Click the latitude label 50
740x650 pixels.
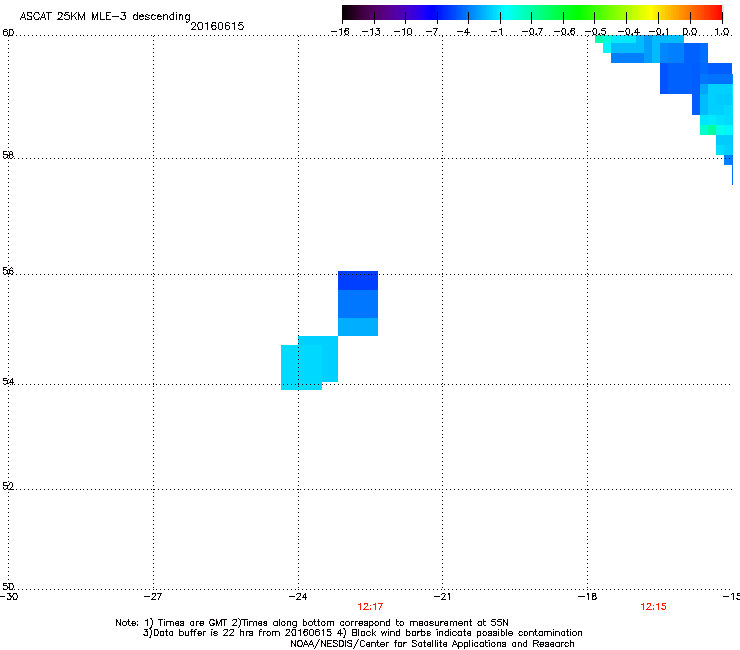pos(8,587)
